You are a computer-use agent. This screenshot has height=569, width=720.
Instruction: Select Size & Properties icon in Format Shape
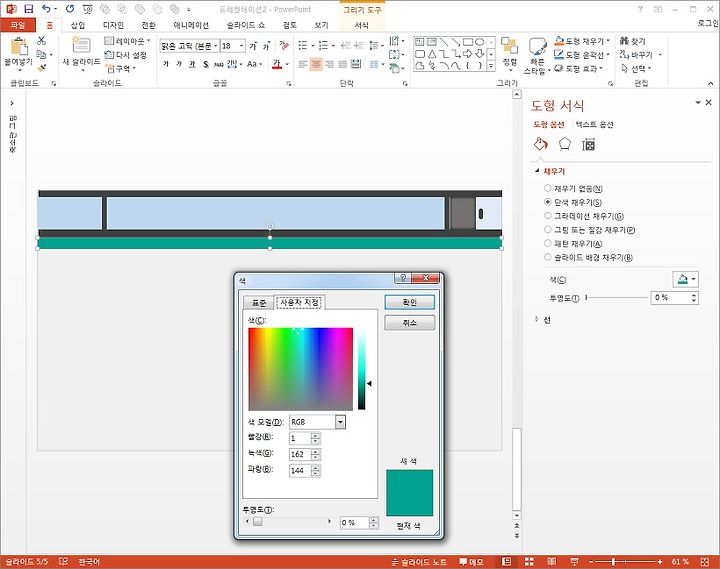click(x=588, y=145)
